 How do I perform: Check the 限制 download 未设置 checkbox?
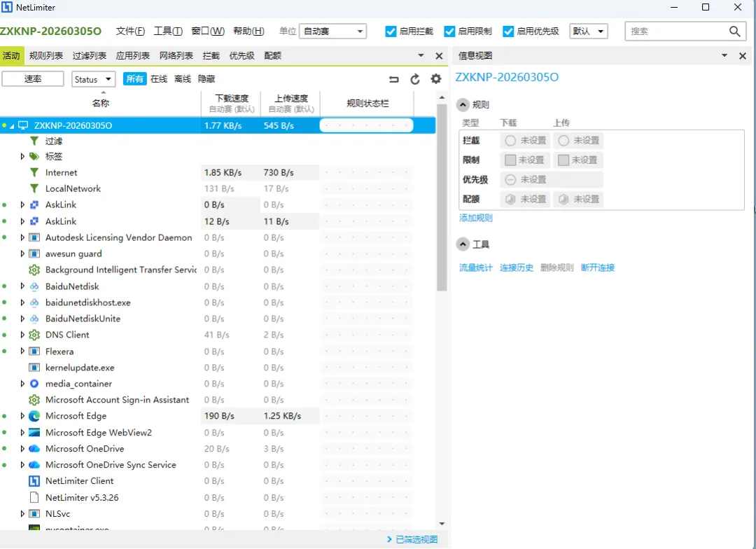[x=510, y=160]
